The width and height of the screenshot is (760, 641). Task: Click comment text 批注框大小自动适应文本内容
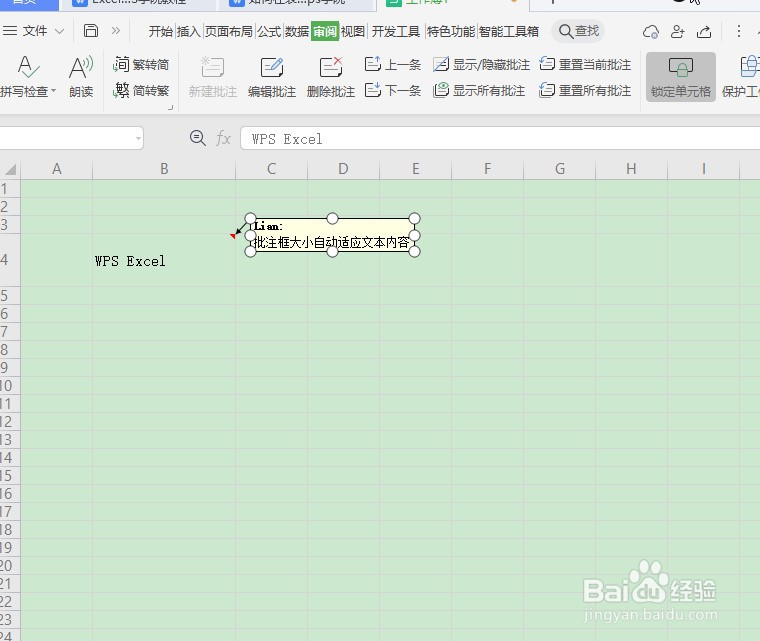(332, 242)
